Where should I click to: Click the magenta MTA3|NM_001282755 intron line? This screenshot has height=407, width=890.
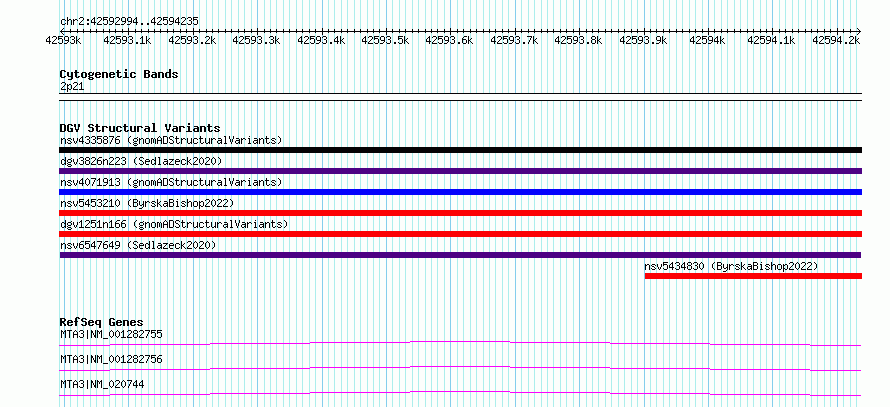tap(461, 343)
